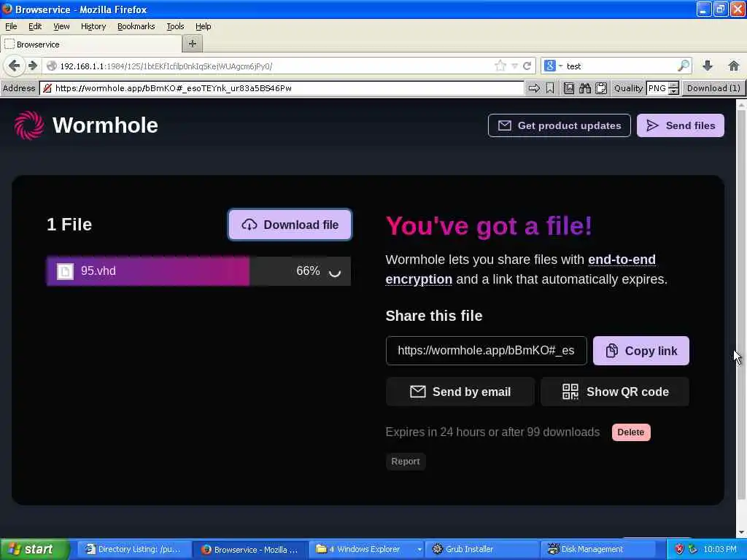Switch to Directory Listing taskbar window
The image size is (747, 560).
tap(134, 549)
